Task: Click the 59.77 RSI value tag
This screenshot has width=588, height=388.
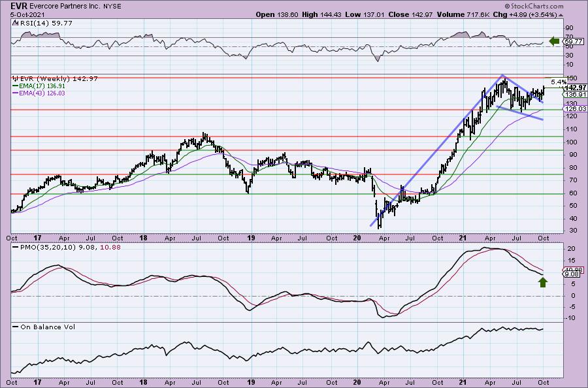Action: coord(574,41)
